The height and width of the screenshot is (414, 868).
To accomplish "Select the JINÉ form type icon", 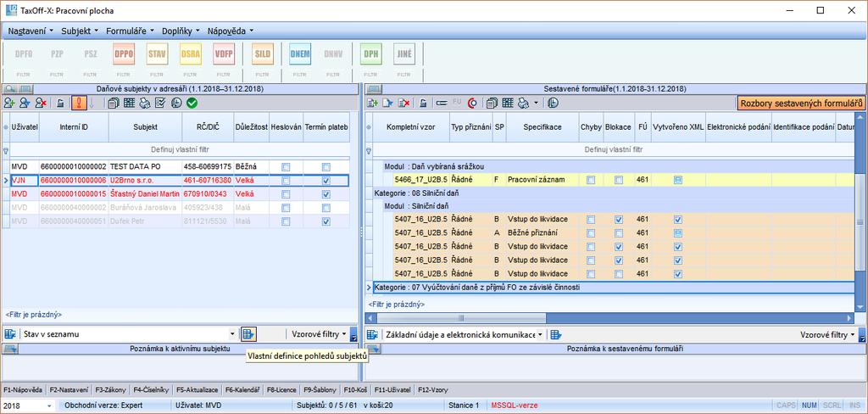I will tap(404, 53).
